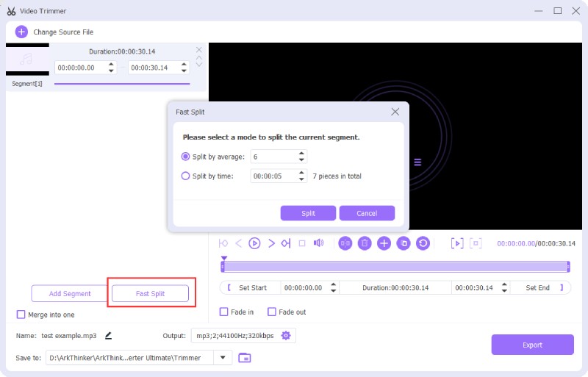588x377 pixels.
Task: Delete the segment with the trash icon
Action: [x=365, y=243]
